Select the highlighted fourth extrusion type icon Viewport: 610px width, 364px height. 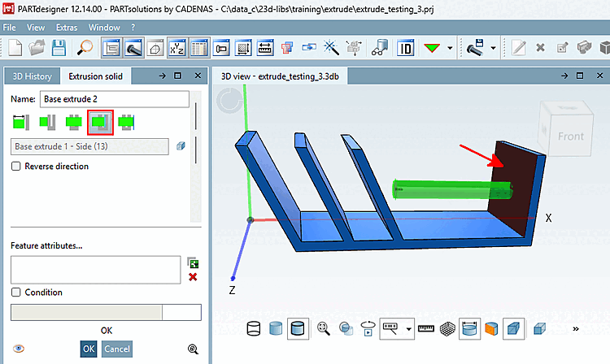tap(100, 123)
